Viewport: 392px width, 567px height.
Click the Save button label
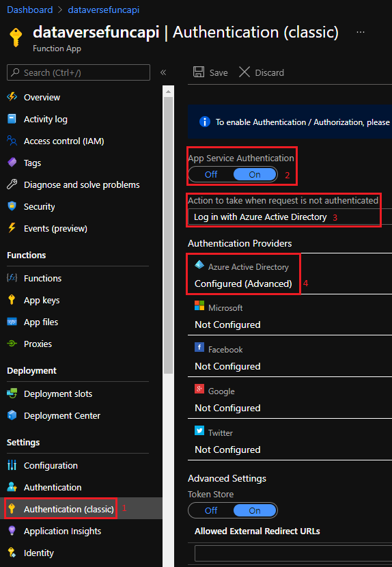(x=219, y=72)
